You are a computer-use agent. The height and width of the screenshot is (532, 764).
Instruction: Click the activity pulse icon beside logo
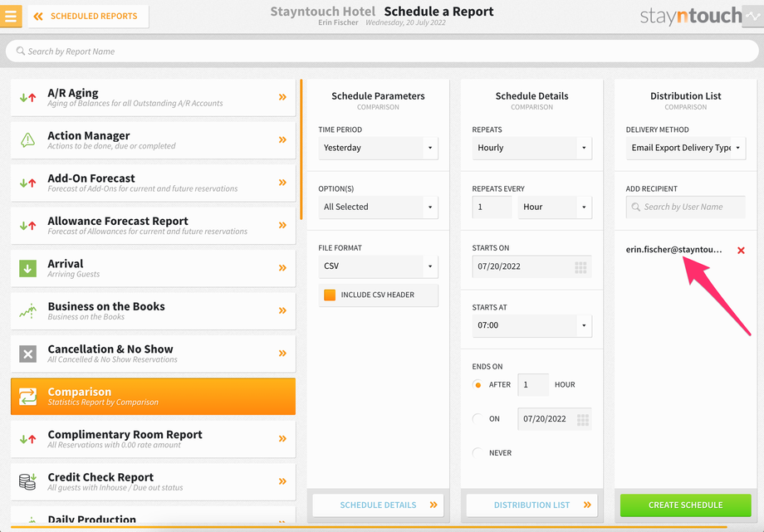click(x=752, y=16)
